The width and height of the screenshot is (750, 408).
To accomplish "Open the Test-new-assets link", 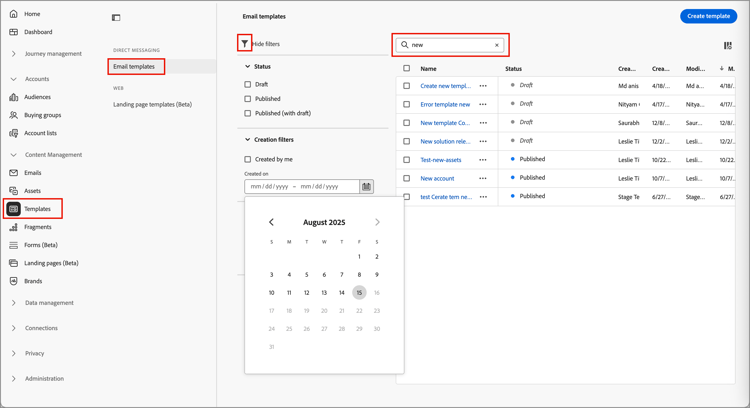I will (441, 160).
